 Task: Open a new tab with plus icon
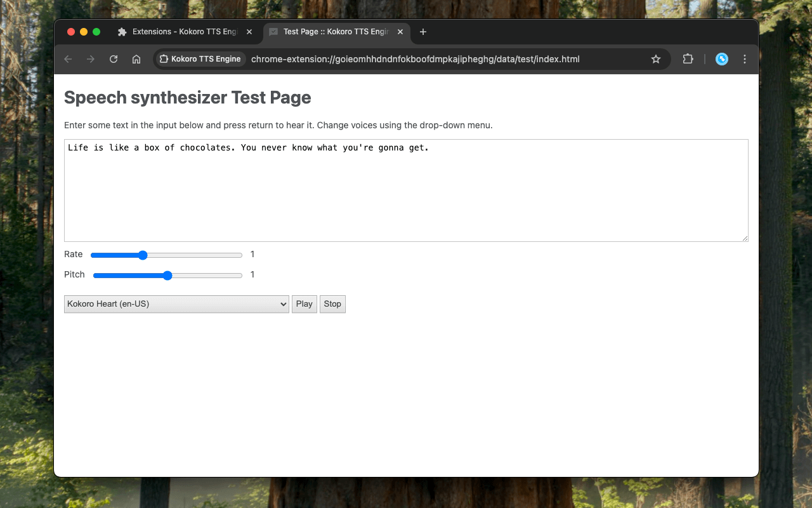click(423, 32)
